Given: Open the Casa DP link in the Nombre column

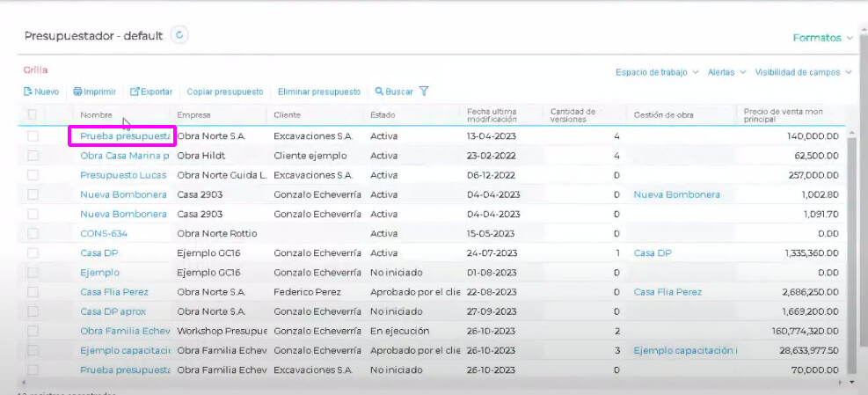Looking at the screenshot, I should tap(99, 253).
